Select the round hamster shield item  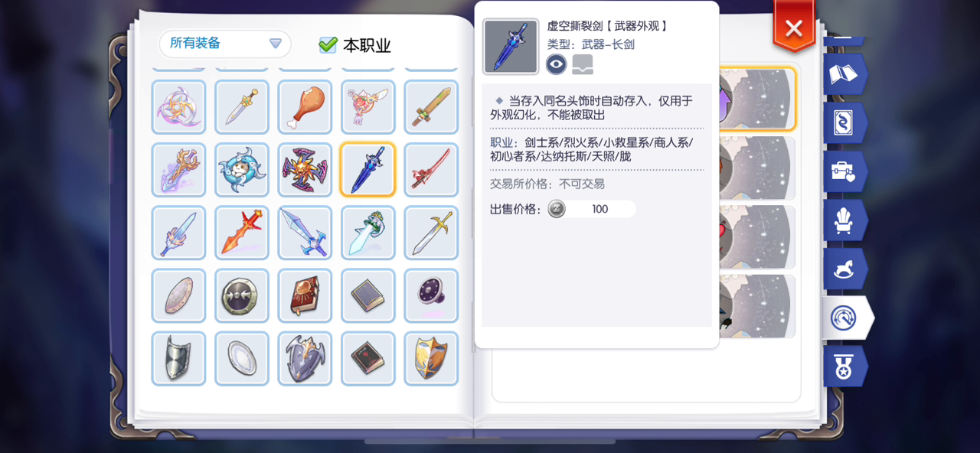point(242,170)
